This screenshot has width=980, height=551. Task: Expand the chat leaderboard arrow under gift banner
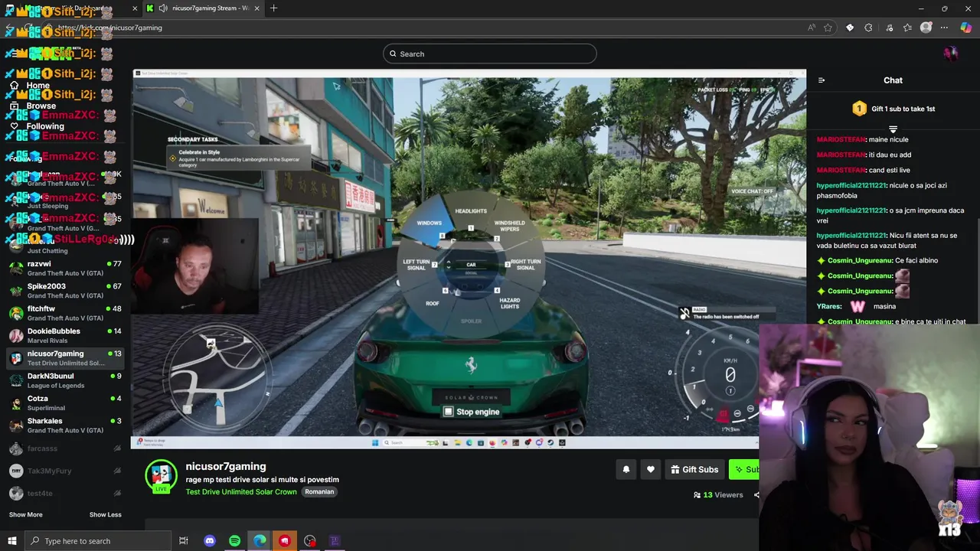[x=893, y=129]
